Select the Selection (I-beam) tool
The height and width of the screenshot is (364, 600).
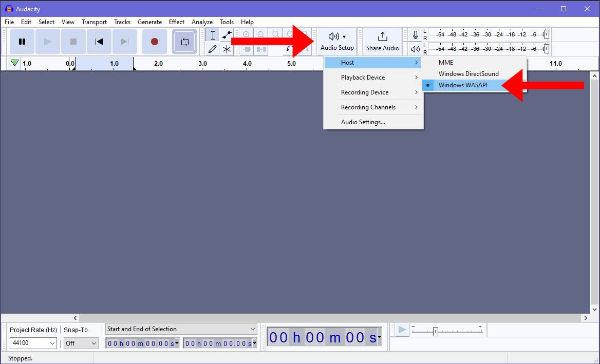(x=212, y=35)
